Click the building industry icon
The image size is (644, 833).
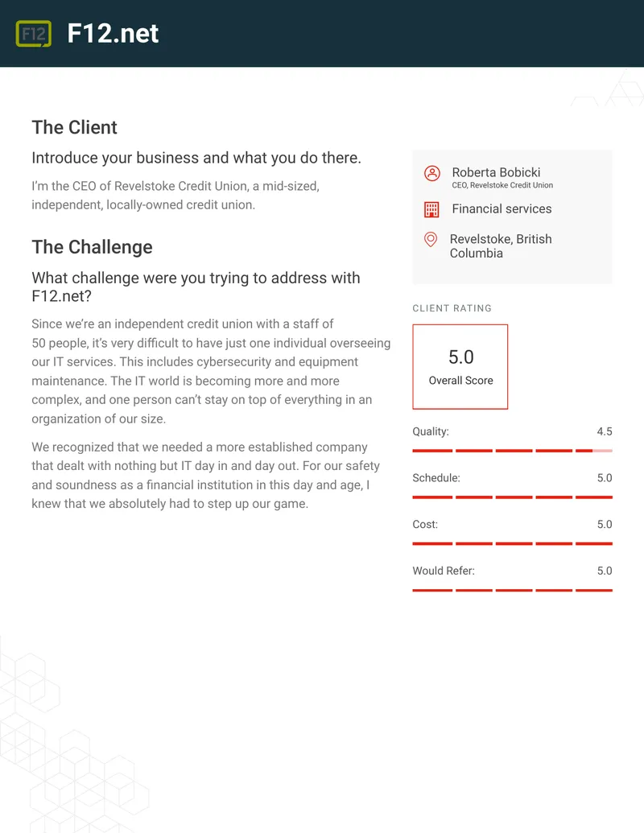click(431, 209)
